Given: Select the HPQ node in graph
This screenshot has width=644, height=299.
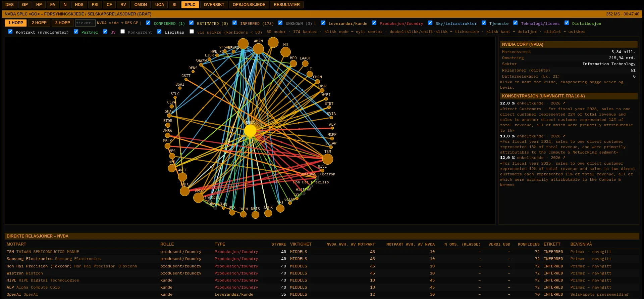Looking at the screenshot, I should [x=293, y=63].
